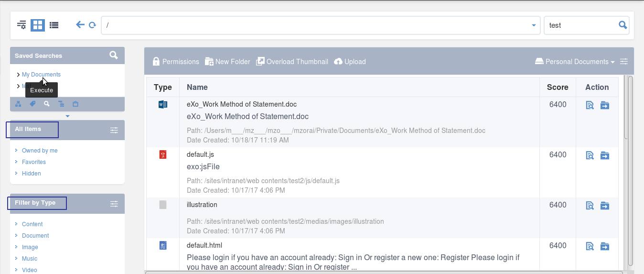Click the Permissions toolbar item
This screenshot has height=274, width=644.
tap(176, 62)
